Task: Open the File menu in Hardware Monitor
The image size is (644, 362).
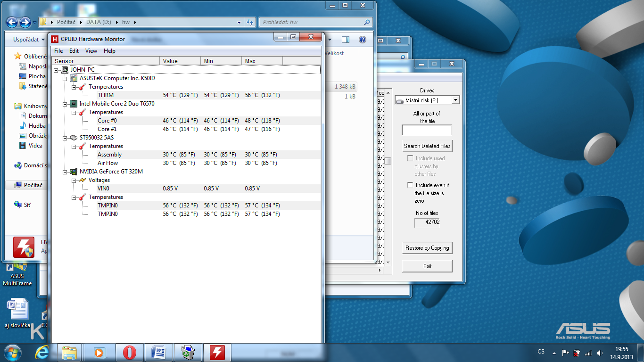Action: (58, 51)
